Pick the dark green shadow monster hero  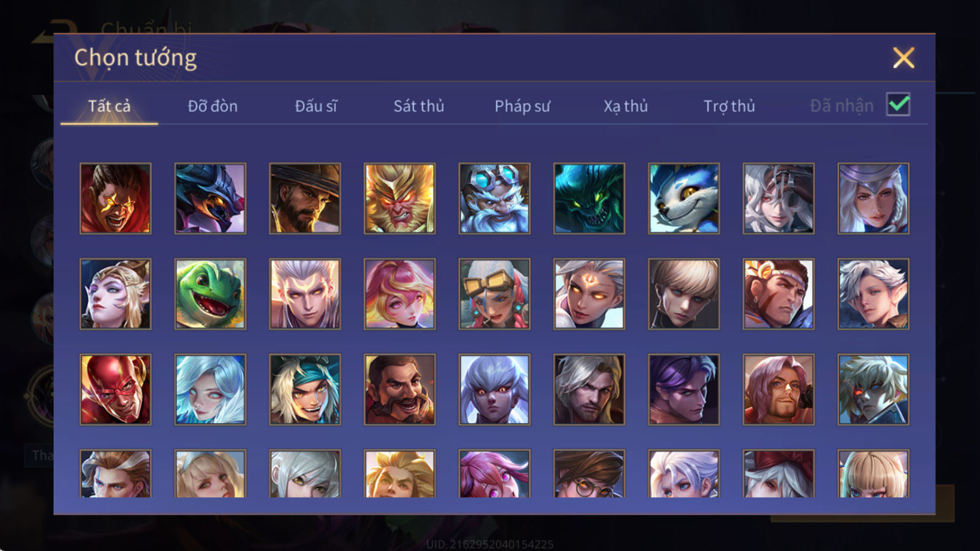[x=589, y=198]
